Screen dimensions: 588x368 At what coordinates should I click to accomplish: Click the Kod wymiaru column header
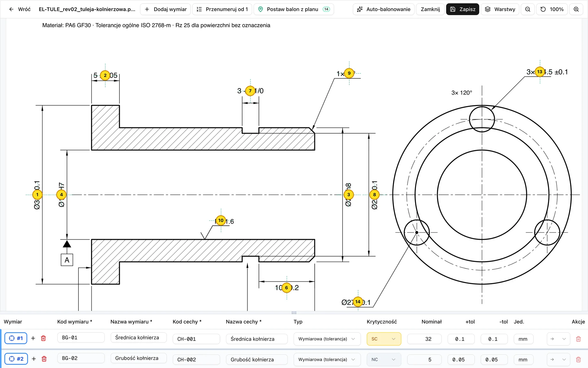75,322
